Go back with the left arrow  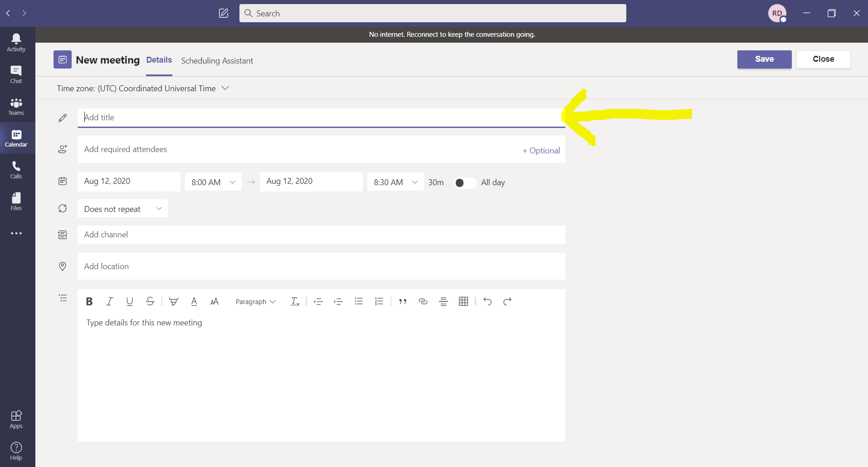[x=8, y=13]
